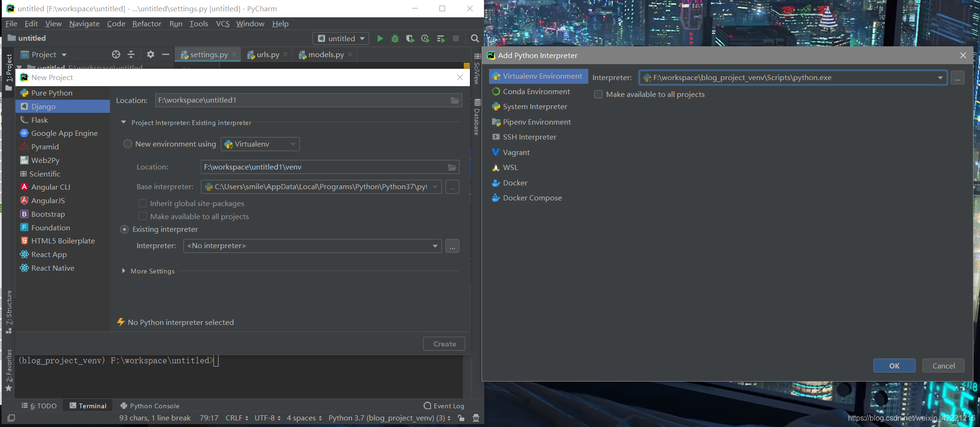Viewport: 980px width, 427px height.
Task: Select New environment using radio button
Action: coord(127,144)
